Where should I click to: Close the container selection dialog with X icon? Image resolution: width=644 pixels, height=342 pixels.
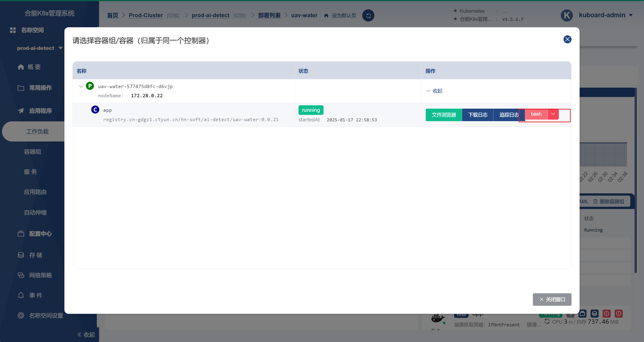[567, 39]
